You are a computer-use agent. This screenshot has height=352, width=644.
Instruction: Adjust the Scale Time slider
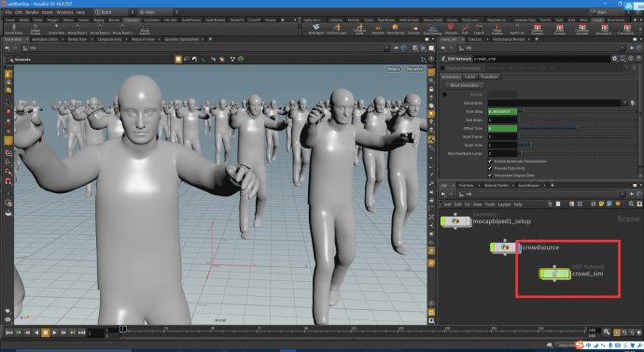(x=578, y=145)
